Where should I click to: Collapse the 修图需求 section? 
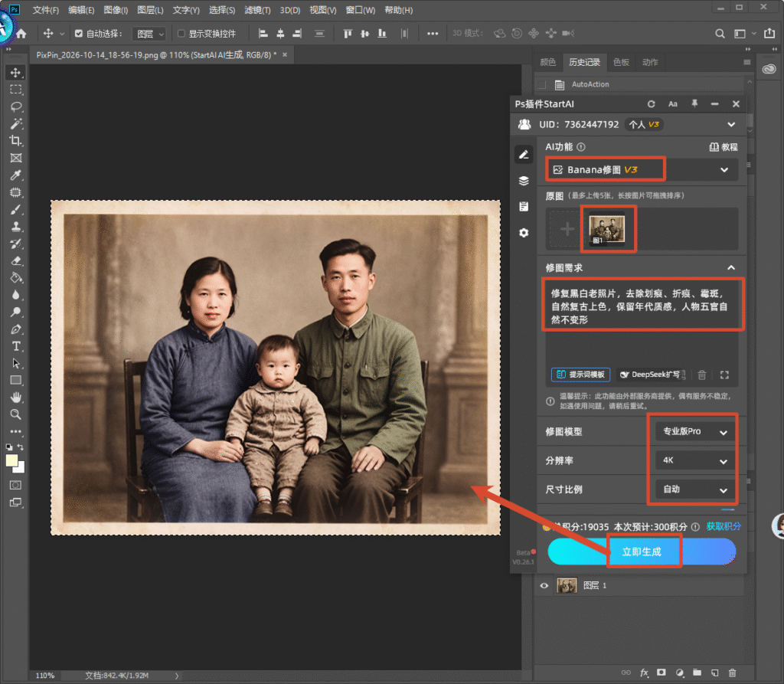click(731, 267)
